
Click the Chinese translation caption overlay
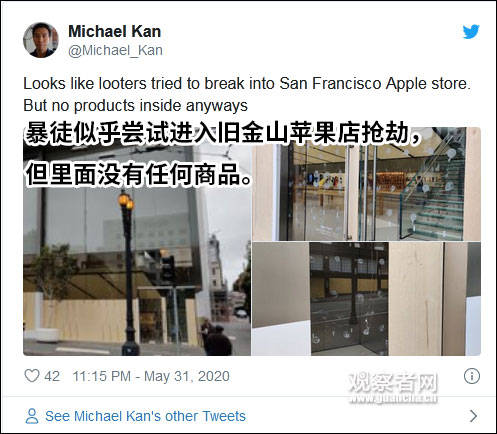[223, 154]
